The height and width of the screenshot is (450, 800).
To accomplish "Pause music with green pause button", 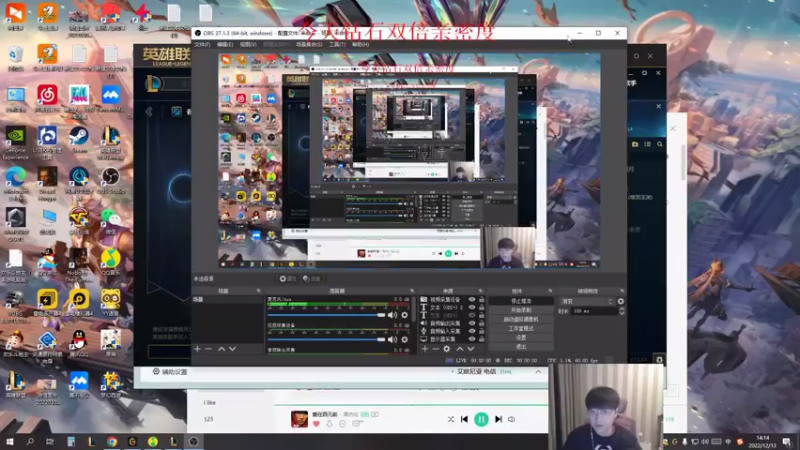I will pyautogui.click(x=481, y=419).
